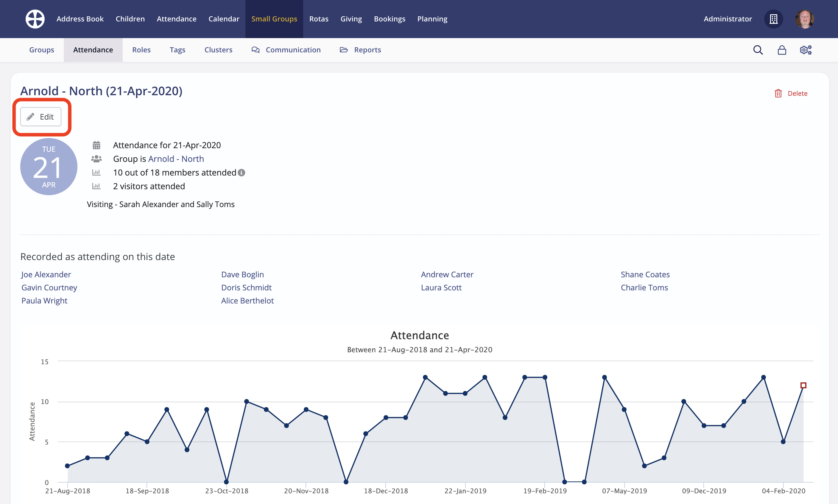Open module settings gears icon
The image size is (838, 504).
pyautogui.click(x=805, y=50)
